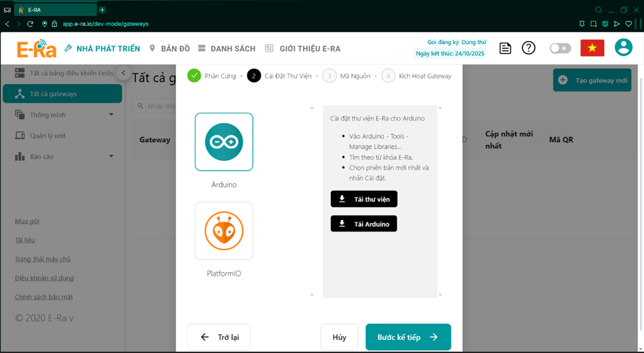Click the Tải Arduino download button
644x353 pixels.
(364, 224)
